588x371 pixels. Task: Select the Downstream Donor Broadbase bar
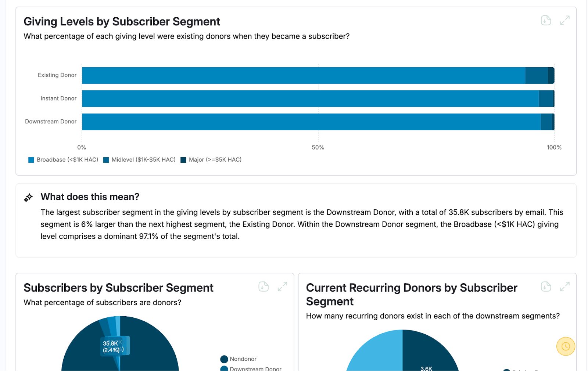click(311, 122)
